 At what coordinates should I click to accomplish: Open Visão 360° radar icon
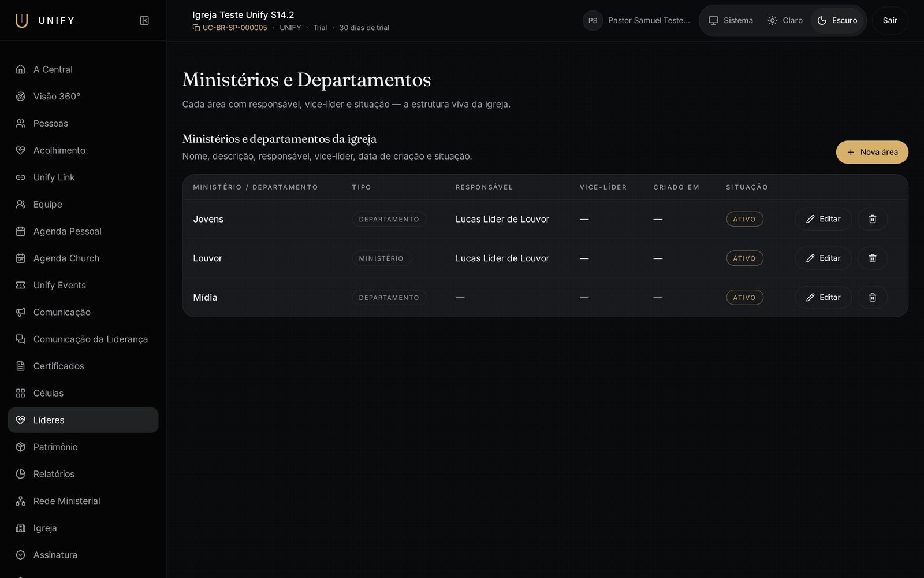tap(21, 97)
